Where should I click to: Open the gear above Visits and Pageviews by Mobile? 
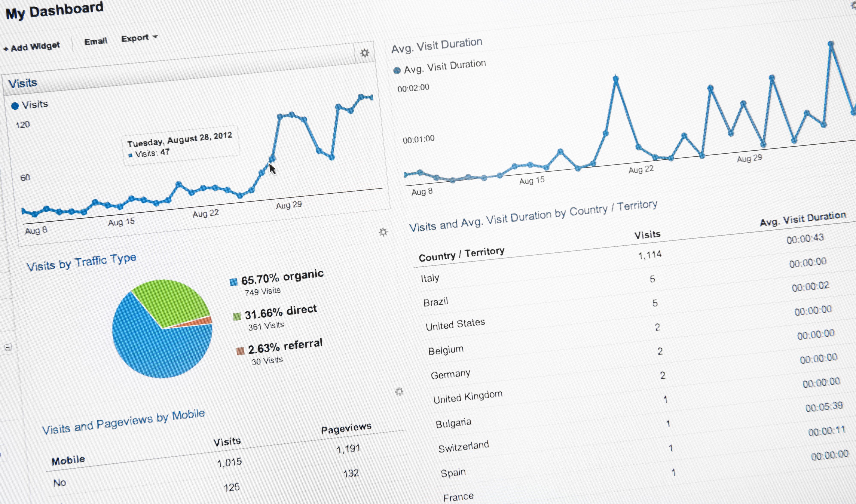click(400, 391)
